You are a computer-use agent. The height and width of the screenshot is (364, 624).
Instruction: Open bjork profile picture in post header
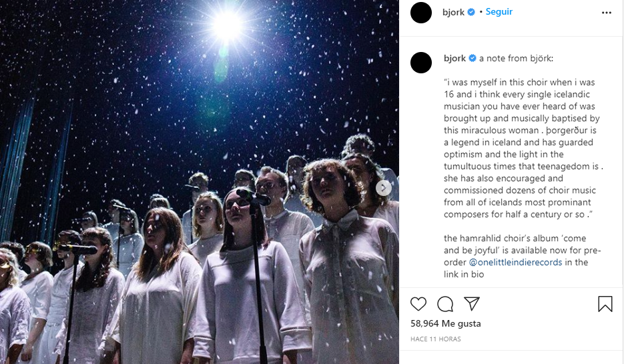[x=421, y=13]
